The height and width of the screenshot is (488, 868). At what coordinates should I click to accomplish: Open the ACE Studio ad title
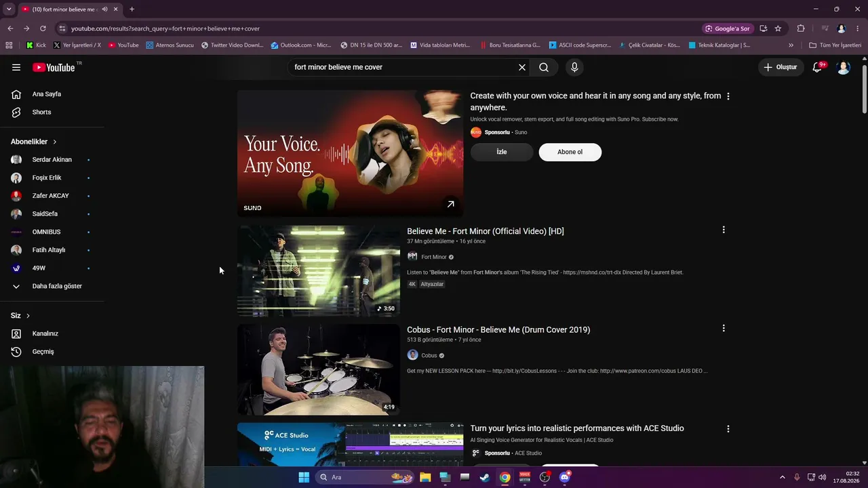pyautogui.click(x=577, y=428)
